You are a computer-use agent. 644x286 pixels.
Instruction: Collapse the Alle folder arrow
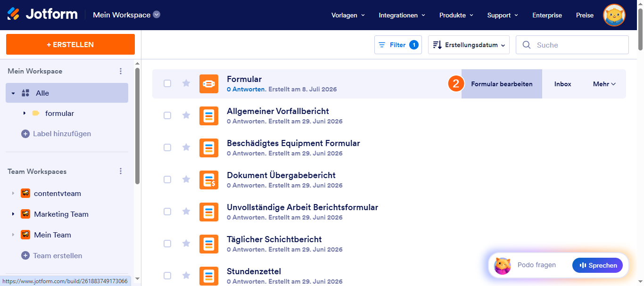point(13,93)
